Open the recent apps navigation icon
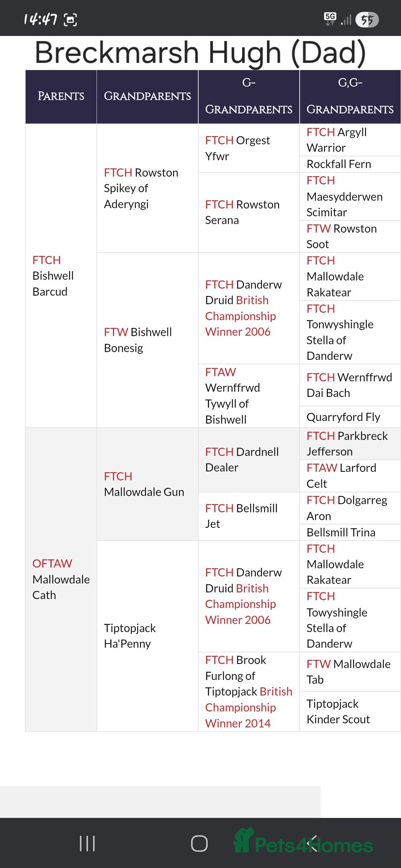This screenshot has height=868, width=401. pyautogui.click(x=87, y=844)
